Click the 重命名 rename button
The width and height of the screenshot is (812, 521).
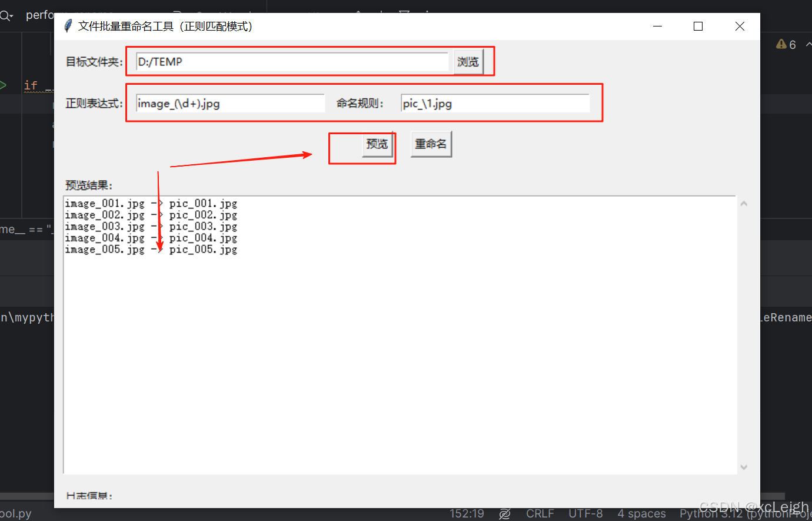click(431, 144)
